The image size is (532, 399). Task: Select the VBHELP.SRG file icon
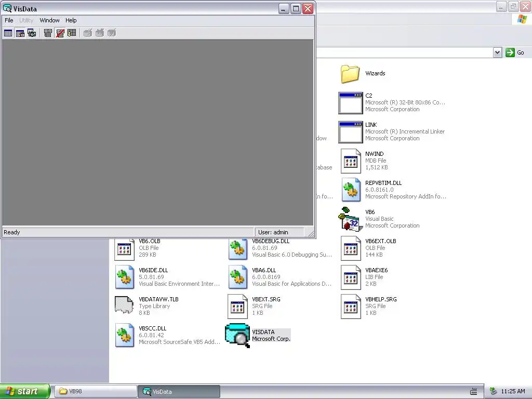pos(351,307)
